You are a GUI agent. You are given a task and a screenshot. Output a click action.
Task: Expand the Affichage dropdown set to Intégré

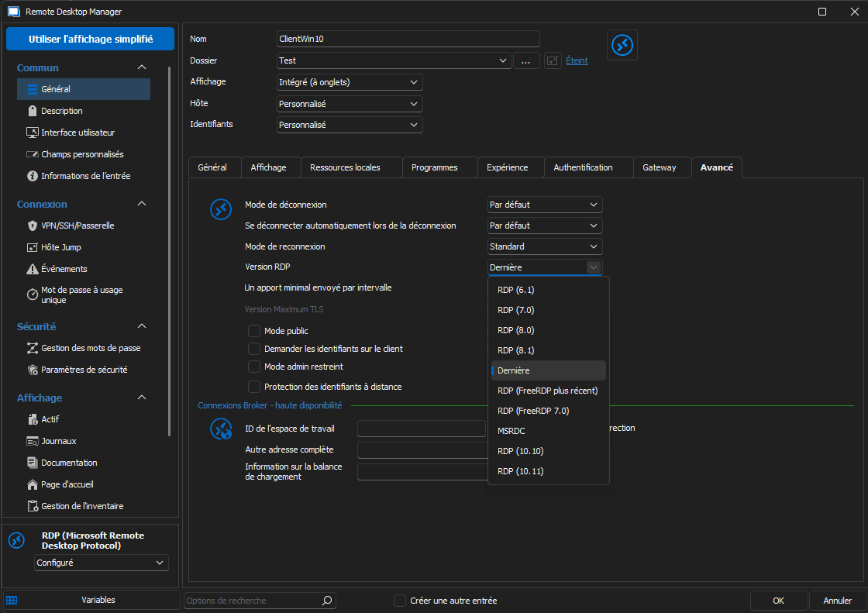coord(350,82)
